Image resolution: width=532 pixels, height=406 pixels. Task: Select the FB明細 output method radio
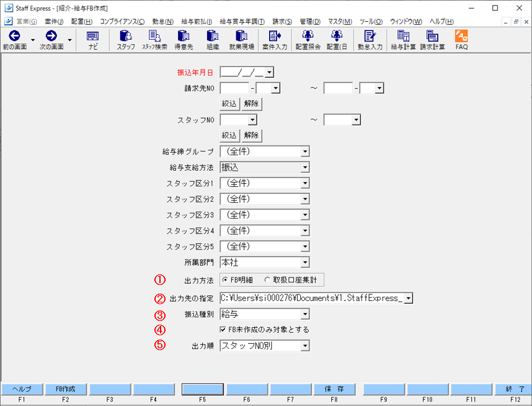[225, 280]
